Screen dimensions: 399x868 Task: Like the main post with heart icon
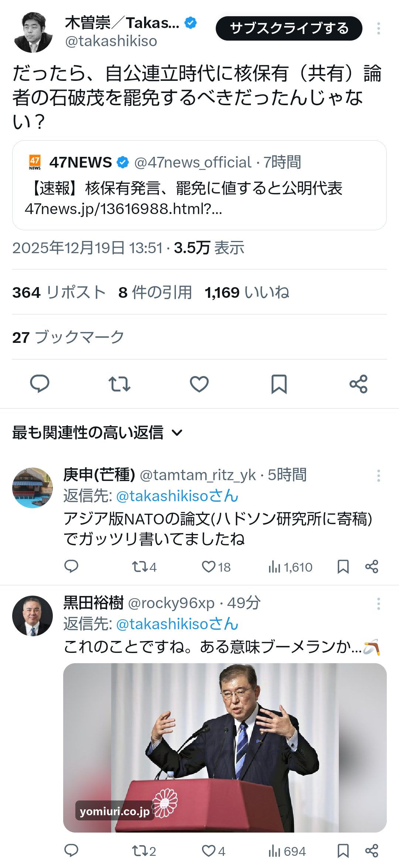199,384
